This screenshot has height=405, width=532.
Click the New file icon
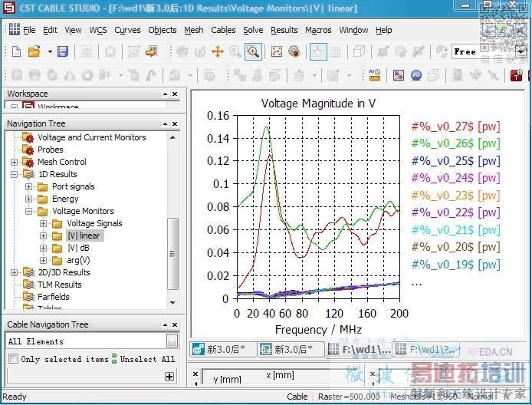[17, 51]
